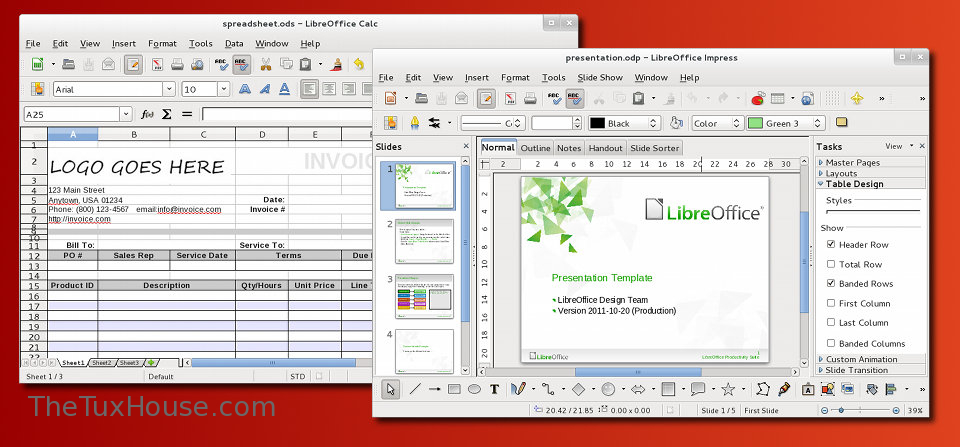
Task: Open the Slide Show menu in Impress
Action: [600, 78]
